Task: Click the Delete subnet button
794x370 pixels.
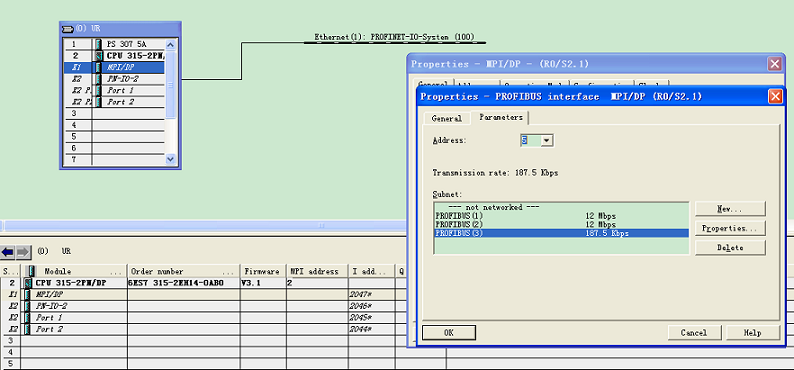Action: [x=730, y=248]
